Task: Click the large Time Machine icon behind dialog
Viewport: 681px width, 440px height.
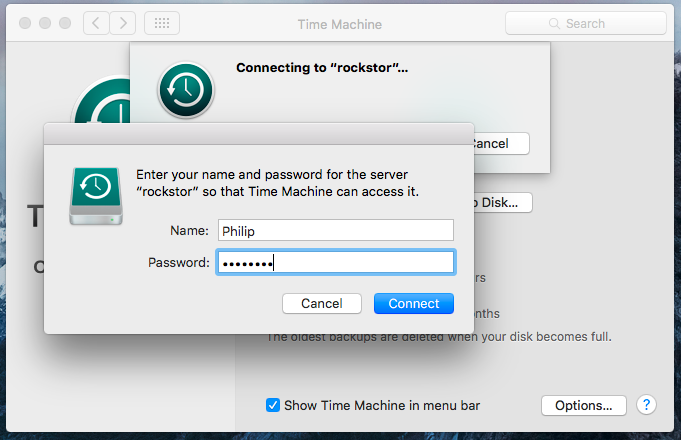Action: (102, 101)
